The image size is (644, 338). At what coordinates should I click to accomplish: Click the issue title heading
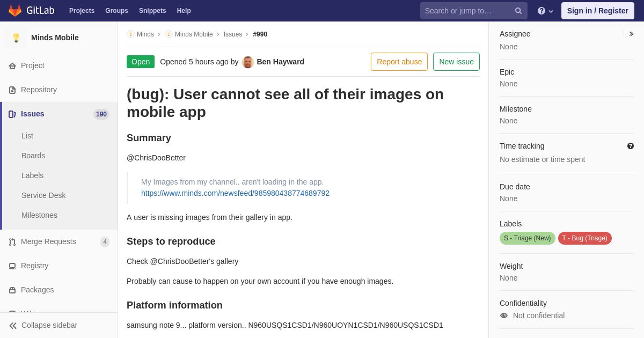(285, 103)
